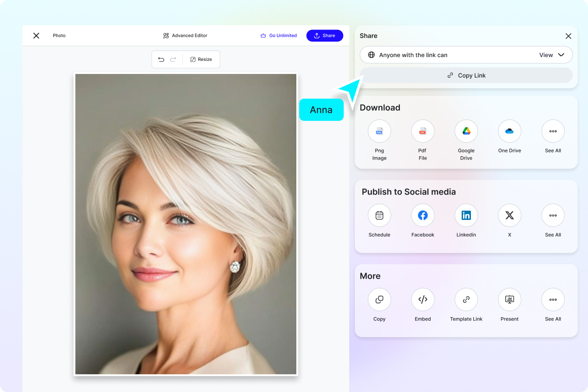The height and width of the screenshot is (392, 588).
Task: Click the Resize button above the canvas
Action: [201, 59]
